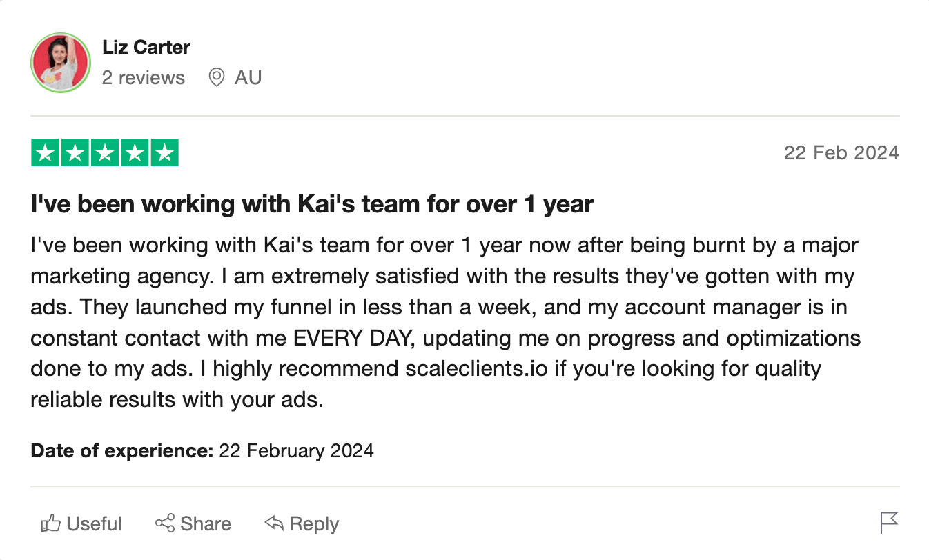Click the location pin icon
This screenshot has height=560, width=929.
[217, 77]
